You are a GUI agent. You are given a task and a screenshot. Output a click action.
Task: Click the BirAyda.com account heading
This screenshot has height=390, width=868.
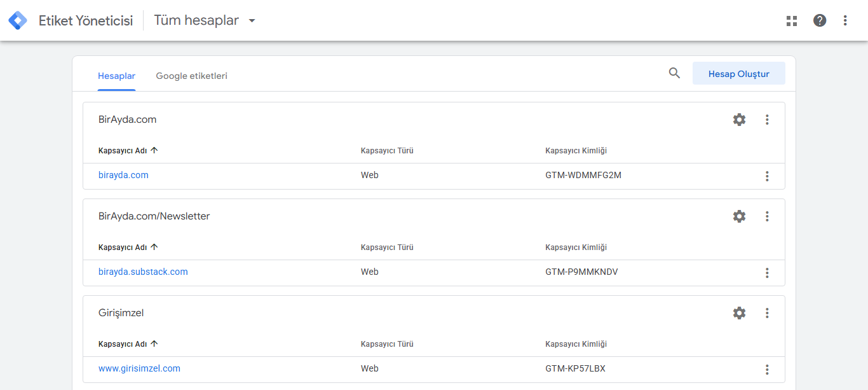click(127, 119)
